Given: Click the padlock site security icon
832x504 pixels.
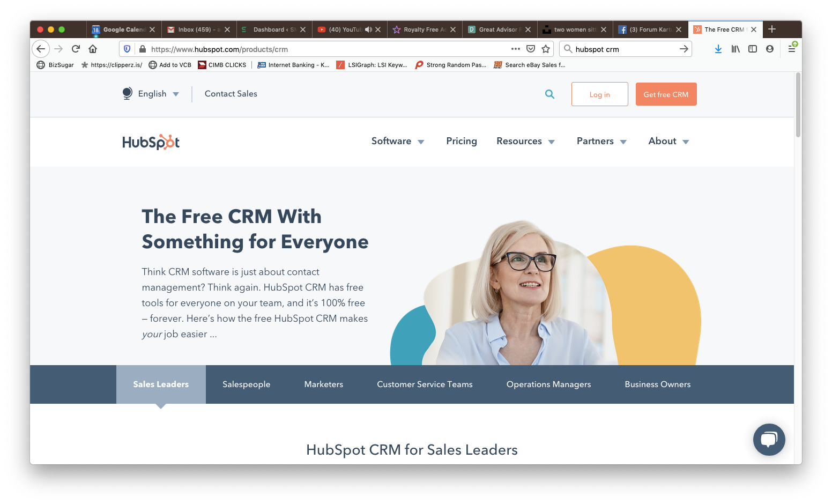Looking at the screenshot, I should [x=143, y=49].
